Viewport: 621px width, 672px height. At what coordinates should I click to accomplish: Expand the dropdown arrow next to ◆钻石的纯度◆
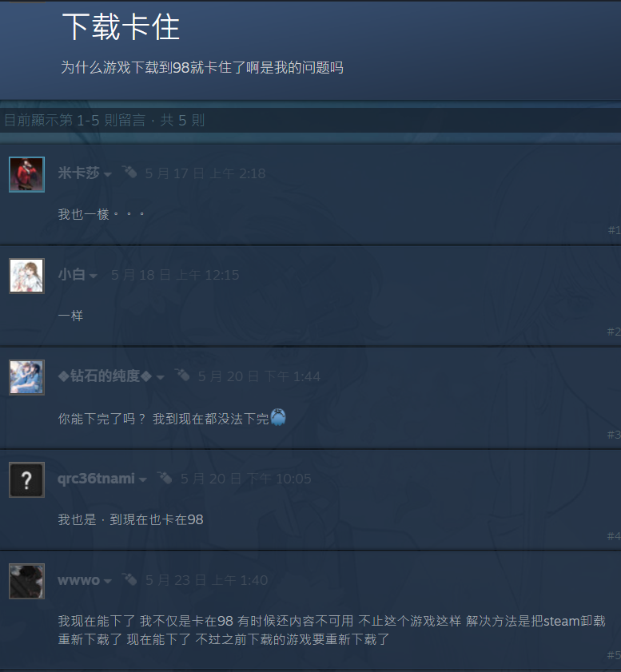tap(161, 378)
